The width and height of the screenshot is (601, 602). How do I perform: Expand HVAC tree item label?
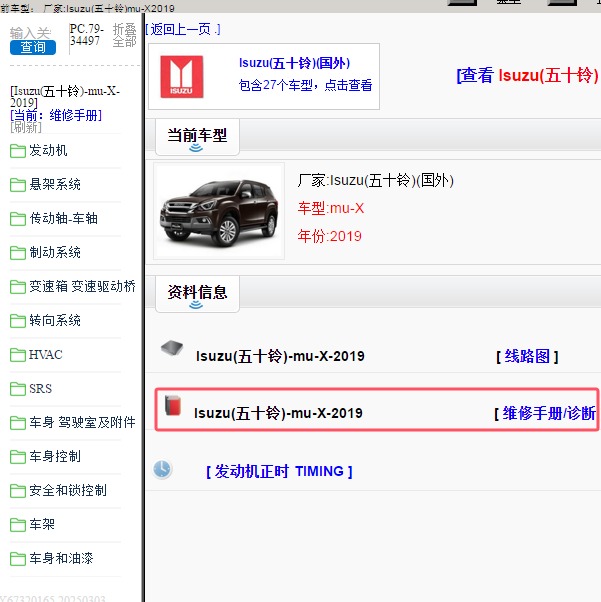pos(46,354)
